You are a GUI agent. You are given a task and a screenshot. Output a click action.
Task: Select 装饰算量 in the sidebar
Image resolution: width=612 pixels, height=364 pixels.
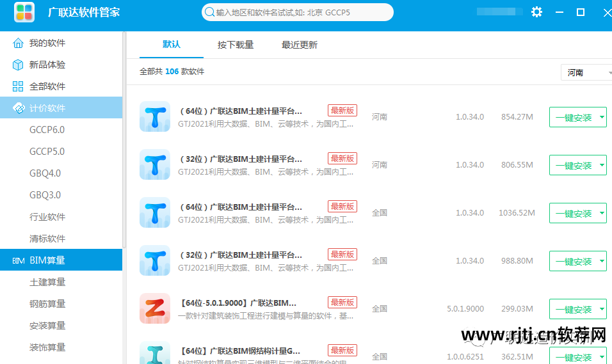(x=47, y=347)
